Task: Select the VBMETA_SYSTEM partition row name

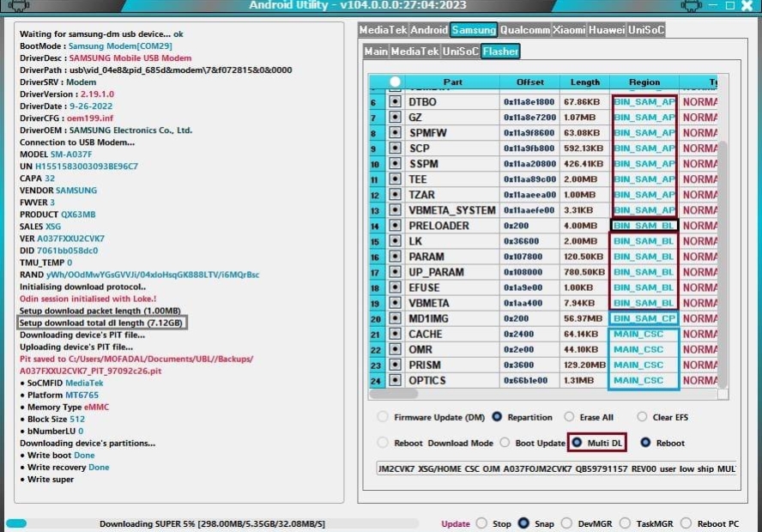Action: pos(452,210)
